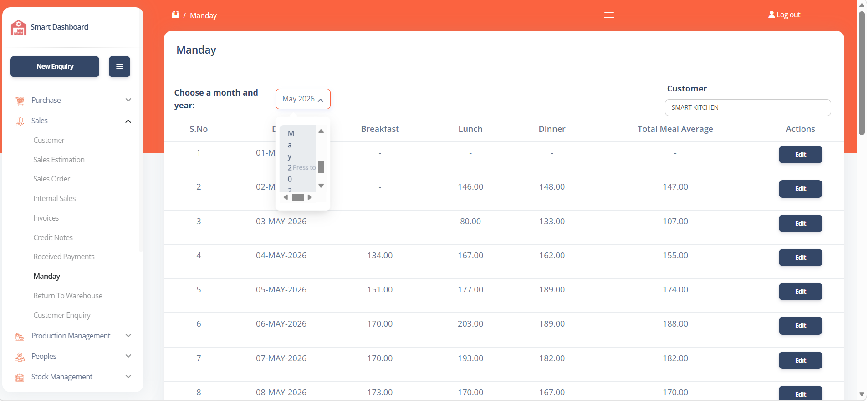Open the May 2026 month picker dropdown
Image resolution: width=868 pixels, height=403 pixels.
click(303, 99)
